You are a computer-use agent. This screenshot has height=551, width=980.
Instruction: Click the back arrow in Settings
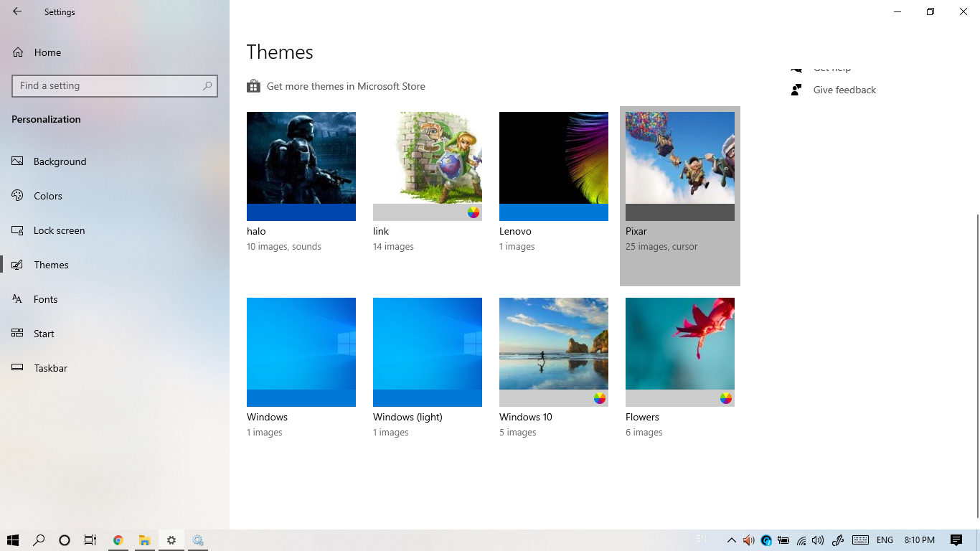tap(17, 11)
